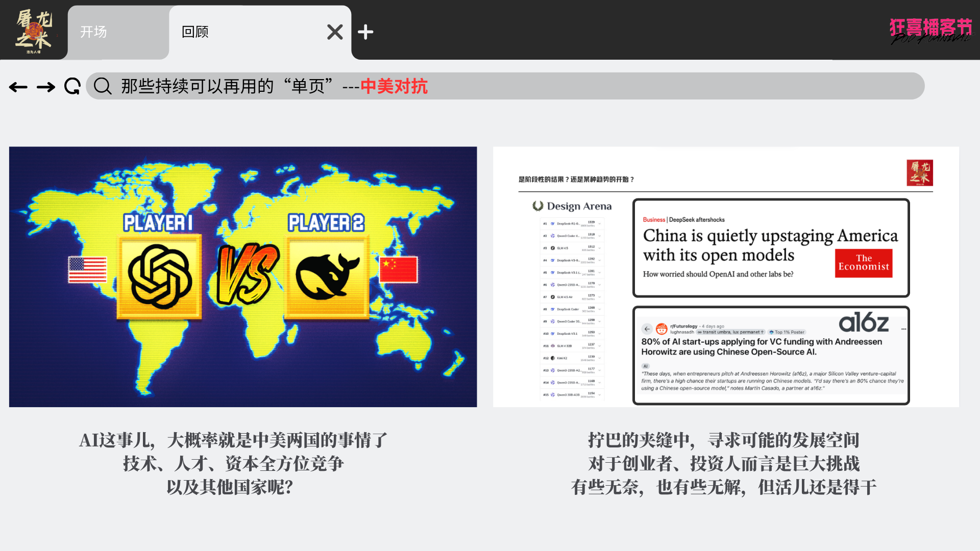Click the search magnifier icon
Screen dimensions: 980x551
pos(103,86)
